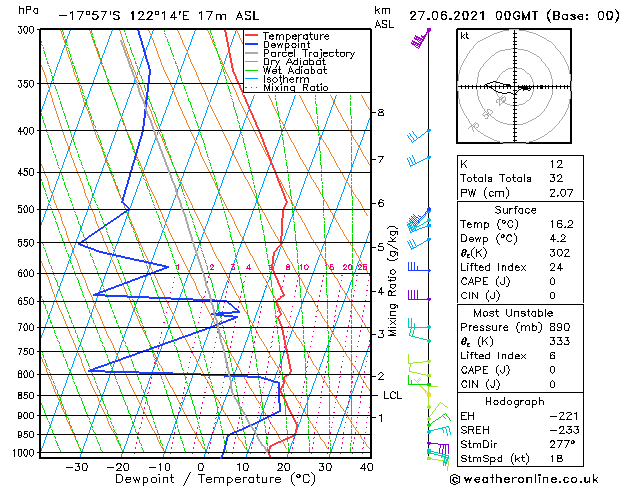Click the red Temperature legend line swatch
629x486 pixels.
[x=251, y=36]
